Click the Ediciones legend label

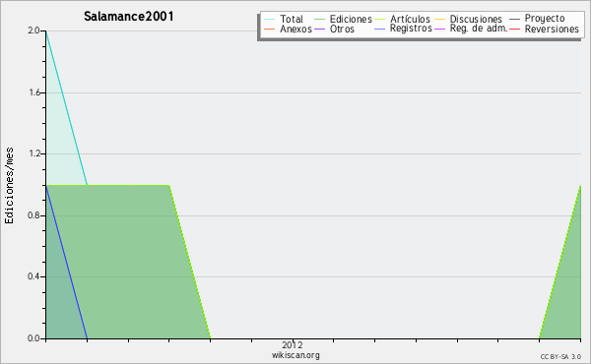(351, 19)
